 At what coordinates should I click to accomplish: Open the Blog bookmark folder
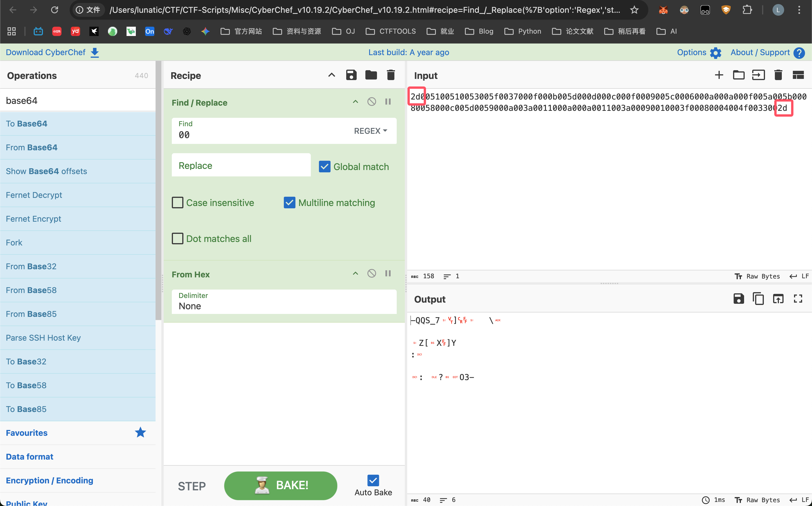[479, 31]
